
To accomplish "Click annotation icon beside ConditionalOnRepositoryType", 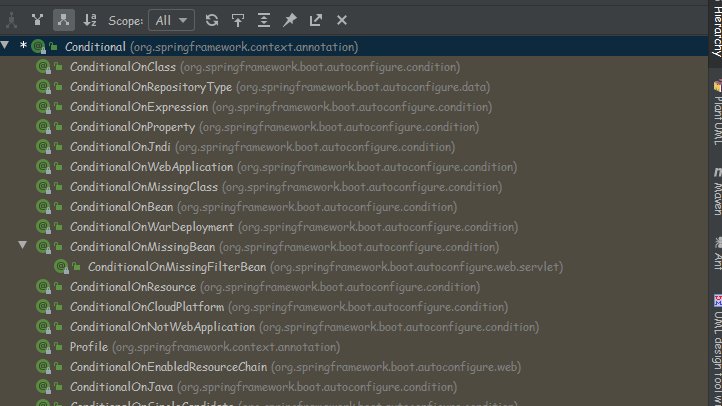I will click(44, 87).
